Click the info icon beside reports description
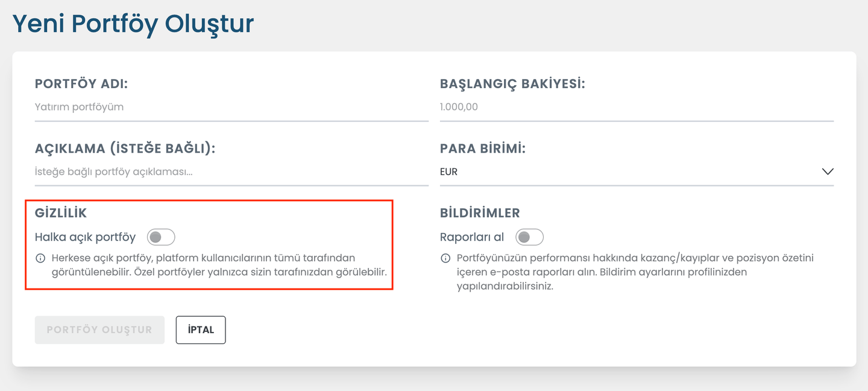Viewport: 868px width, 391px height. coord(445,258)
